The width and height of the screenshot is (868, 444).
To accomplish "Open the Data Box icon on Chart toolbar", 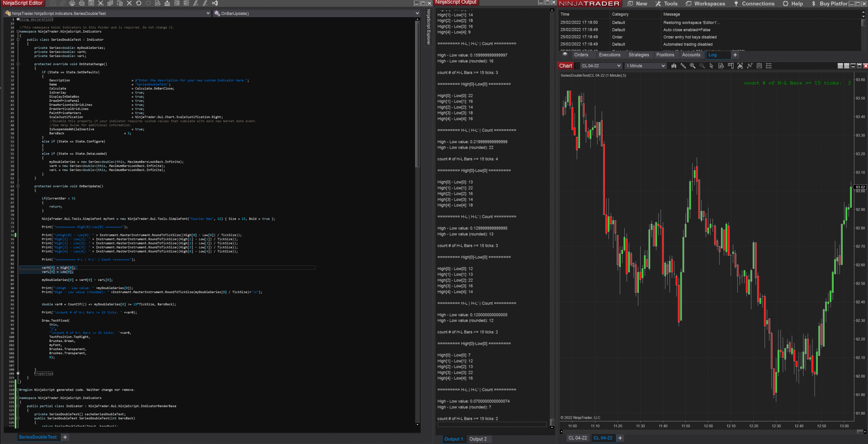I will (x=721, y=66).
